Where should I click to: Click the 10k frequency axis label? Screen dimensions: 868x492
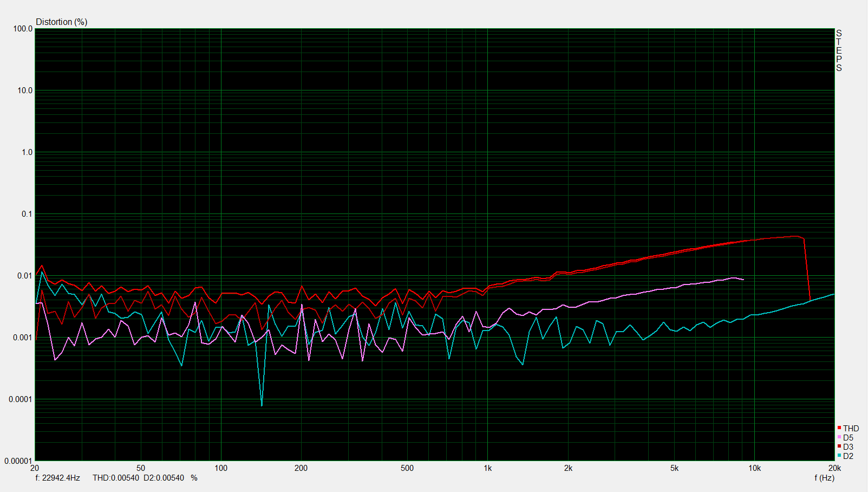point(755,468)
